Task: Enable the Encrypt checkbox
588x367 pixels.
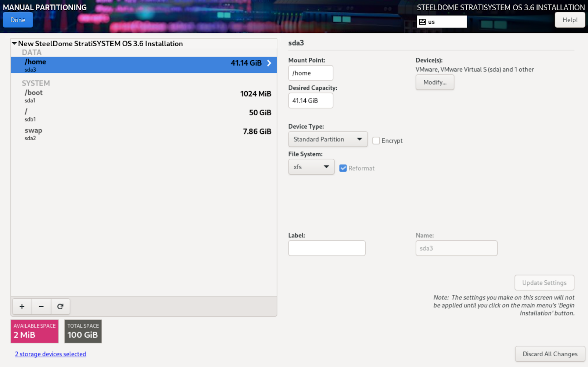Action: tap(376, 141)
